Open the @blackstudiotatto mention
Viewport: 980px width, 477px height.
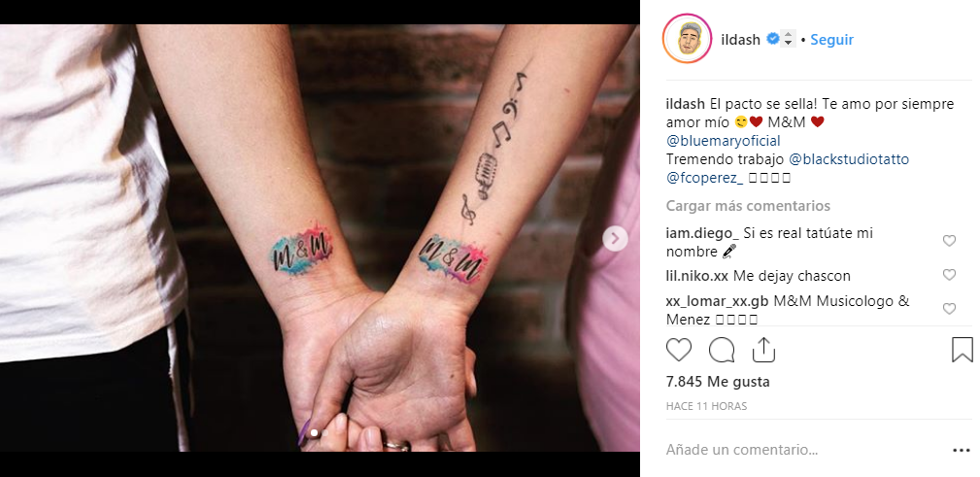click(849, 159)
